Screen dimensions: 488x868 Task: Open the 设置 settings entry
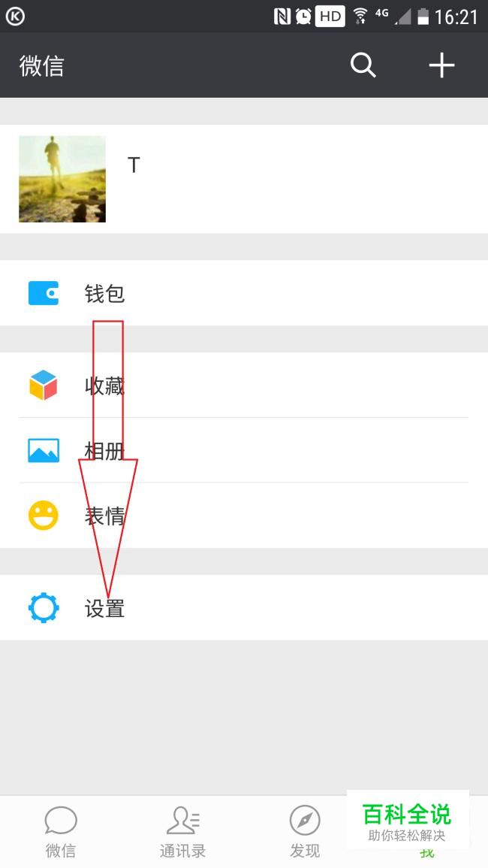tap(244, 608)
